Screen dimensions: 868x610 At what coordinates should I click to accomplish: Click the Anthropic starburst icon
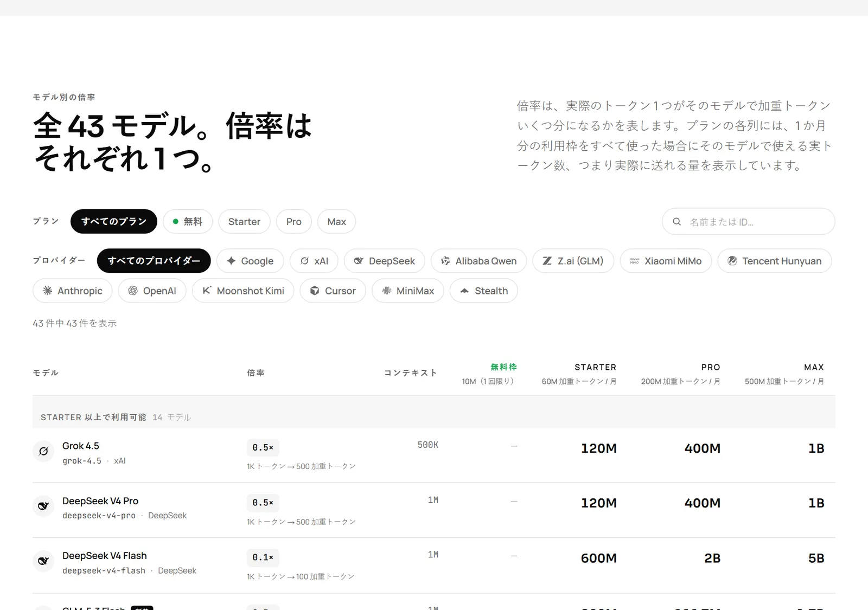click(48, 291)
